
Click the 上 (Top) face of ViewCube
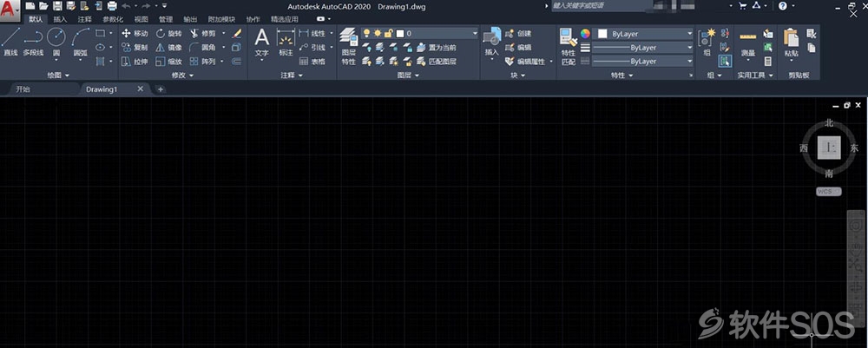829,148
